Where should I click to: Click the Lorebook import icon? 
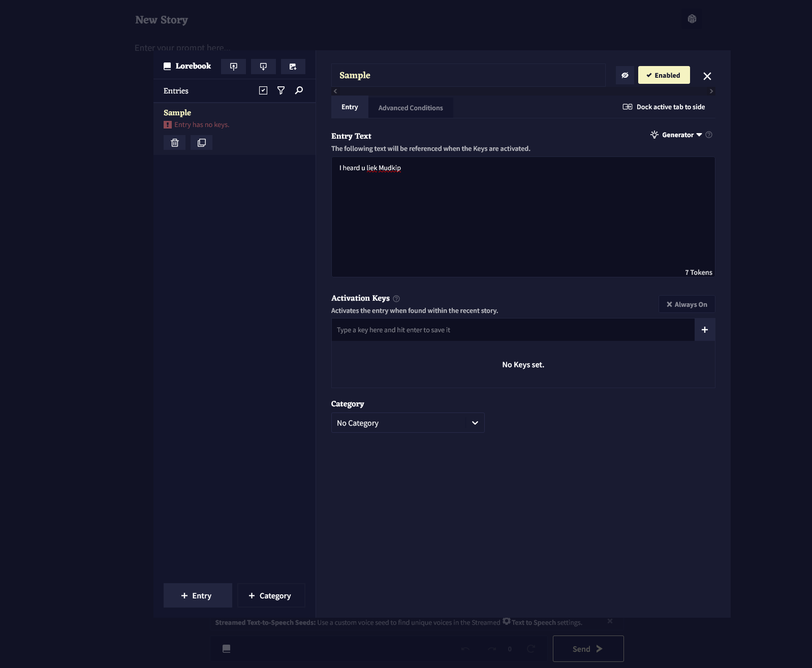pyautogui.click(x=233, y=67)
